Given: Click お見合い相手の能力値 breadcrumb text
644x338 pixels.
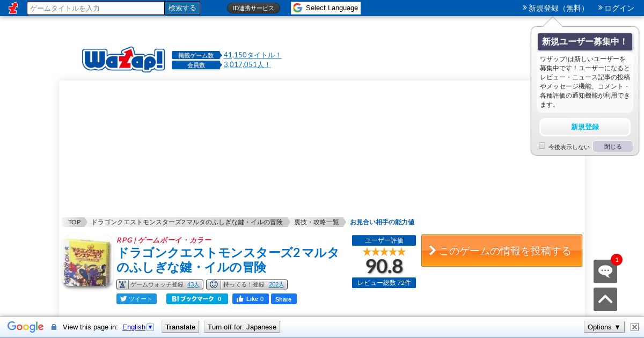Looking at the screenshot, I should pos(382,222).
